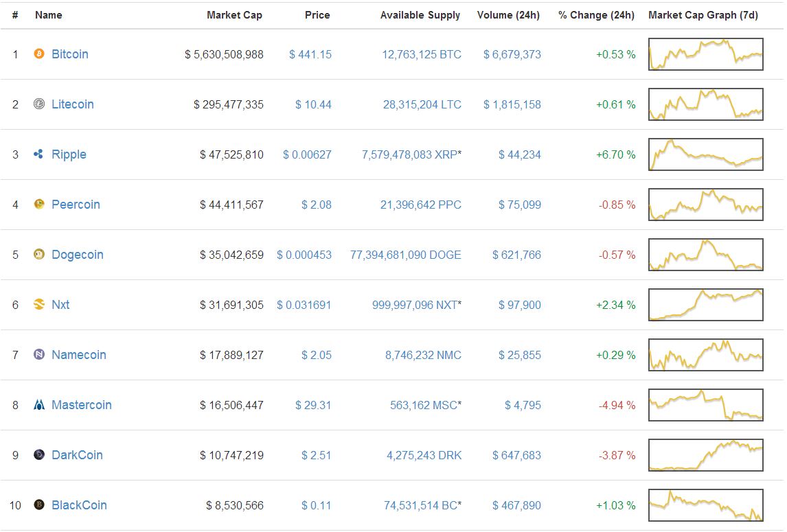Open Namecoin's 7-day market cap graph
Screen dimensions: 787x532
click(706, 355)
